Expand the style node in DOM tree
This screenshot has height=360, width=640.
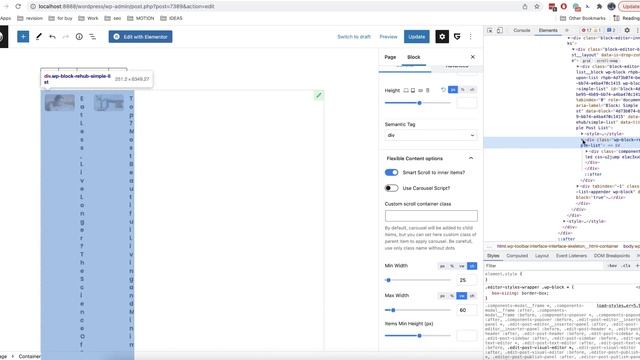pyautogui.click(x=582, y=134)
